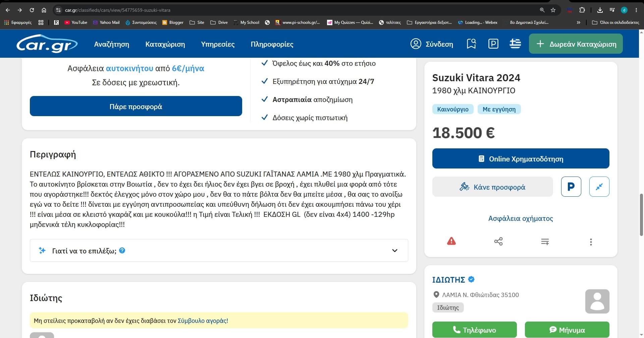This screenshot has height=338, width=644.
Task: Click the car.gr logo
Action: point(47,44)
